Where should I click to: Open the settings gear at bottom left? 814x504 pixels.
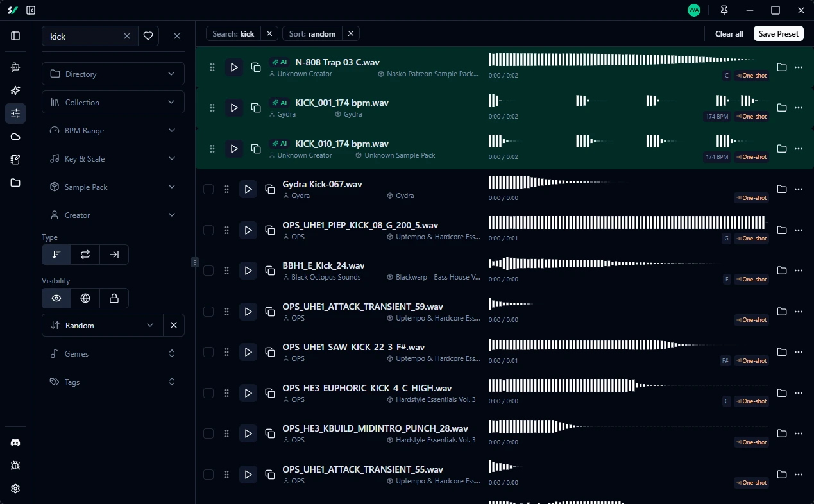(15, 488)
